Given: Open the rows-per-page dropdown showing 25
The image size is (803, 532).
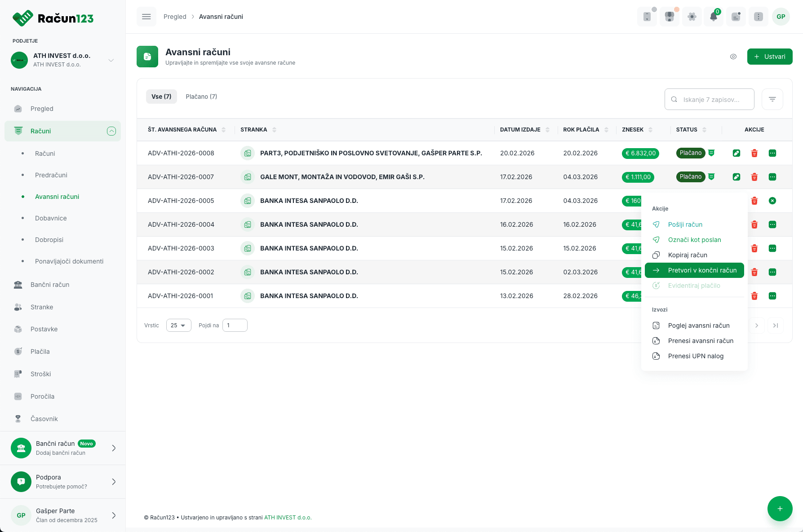Looking at the screenshot, I should tap(179, 325).
